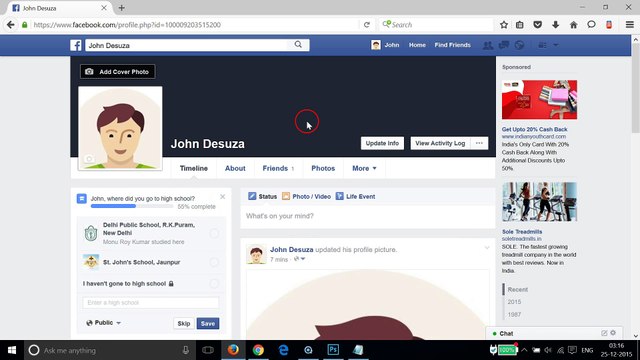This screenshot has width=640, height=360.
Task: Select Delhi Public School radio option
Action: point(214,233)
